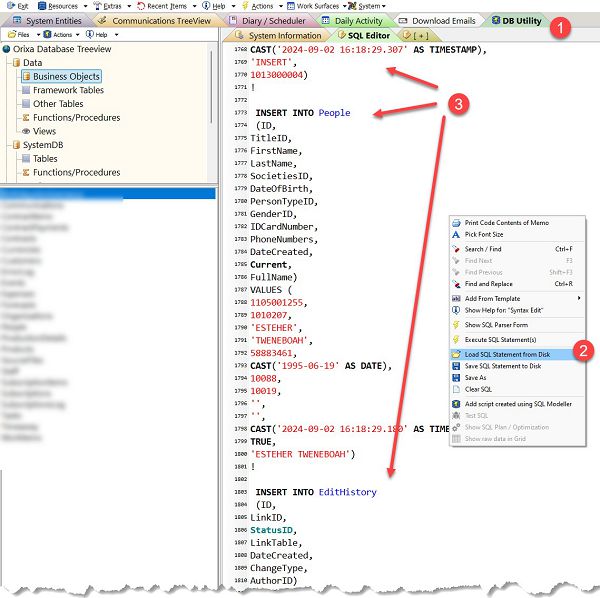Expand the Extras dropdown arrow
The image size is (600, 598).
pos(129,6)
